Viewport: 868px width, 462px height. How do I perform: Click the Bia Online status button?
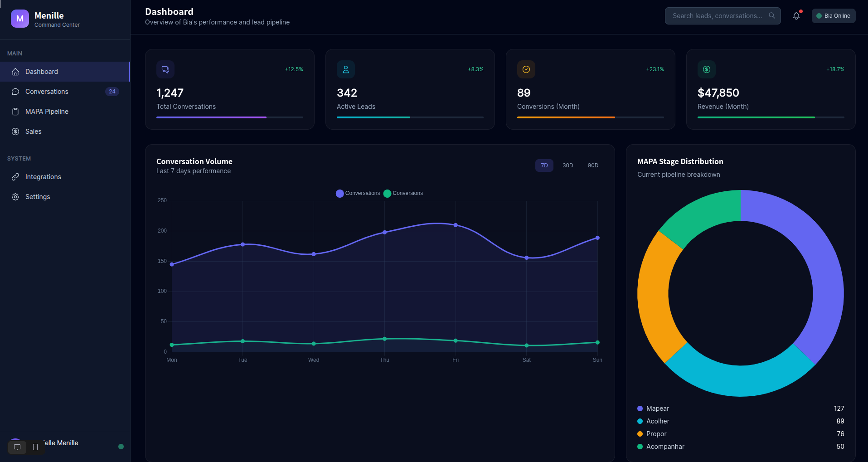pyautogui.click(x=834, y=16)
